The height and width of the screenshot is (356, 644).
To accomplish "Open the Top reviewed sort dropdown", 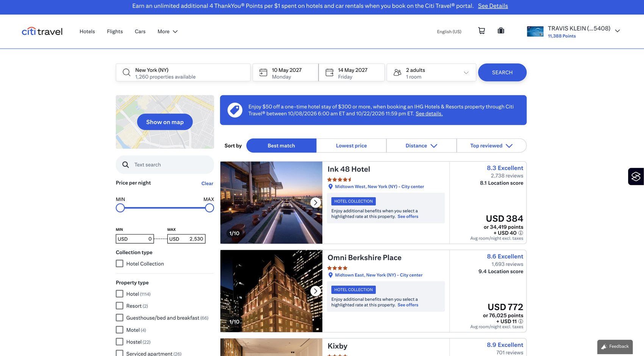I will tap(491, 146).
